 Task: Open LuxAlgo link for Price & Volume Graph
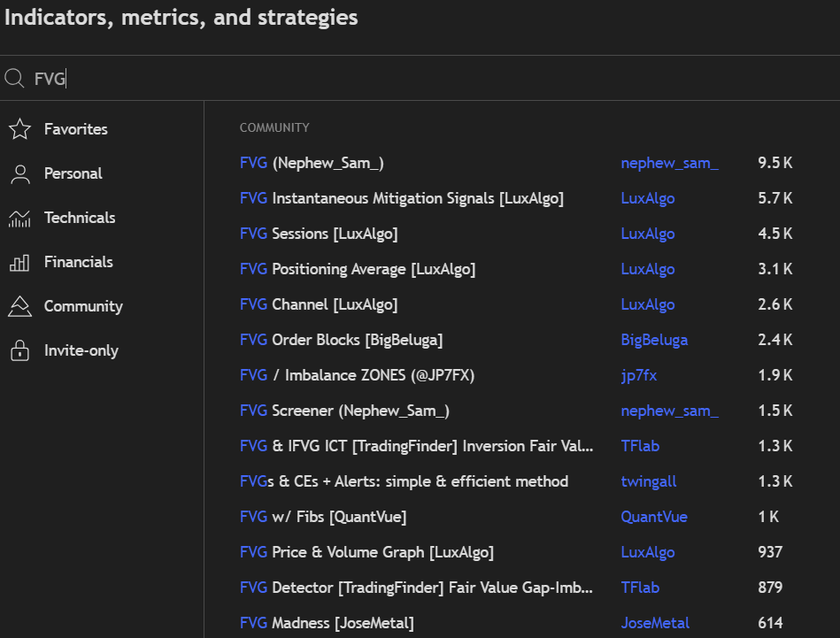point(648,552)
